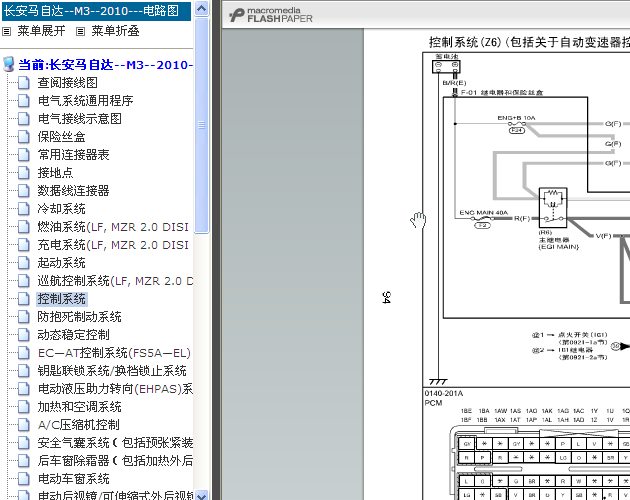
Task: Click the page icon beside A/C压缩机控制
Action: pyautogui.click(x=24, y=425)
